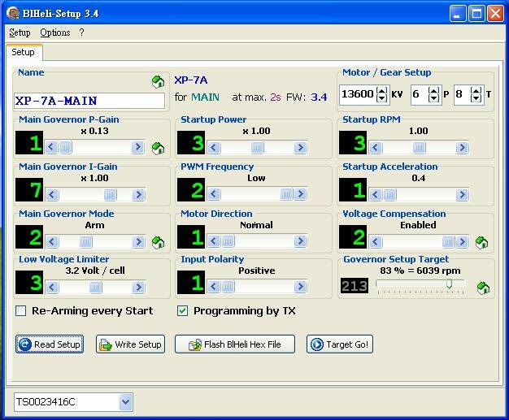Select the Setup tab
This screenshot has width=509, height=420.
point(23,52)
